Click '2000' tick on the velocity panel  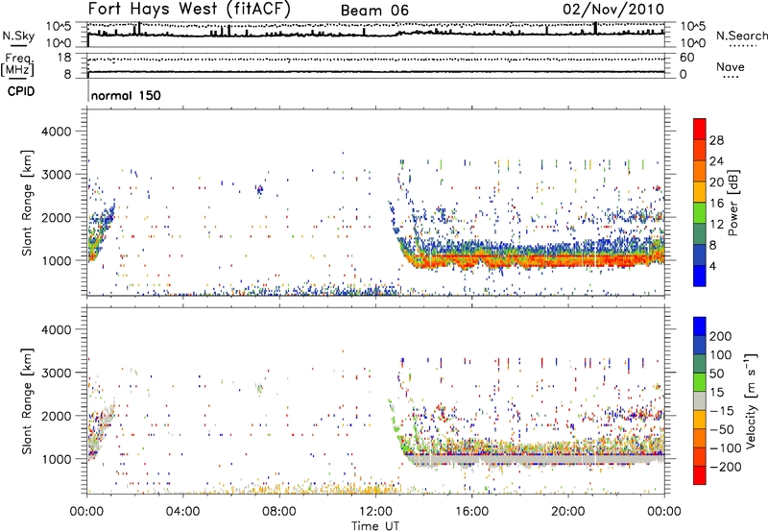pyautogui.click(x=56, y=416)
